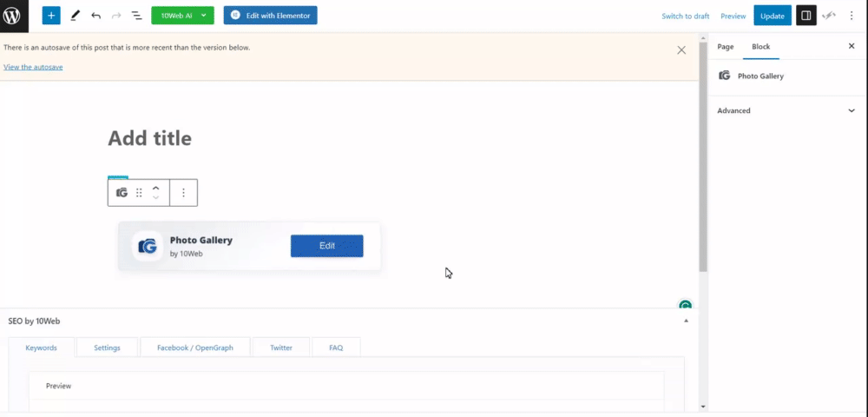Click the Grammarly icon in editor
The height and width of the screenshot is (417, 868).
click(686, 305)
